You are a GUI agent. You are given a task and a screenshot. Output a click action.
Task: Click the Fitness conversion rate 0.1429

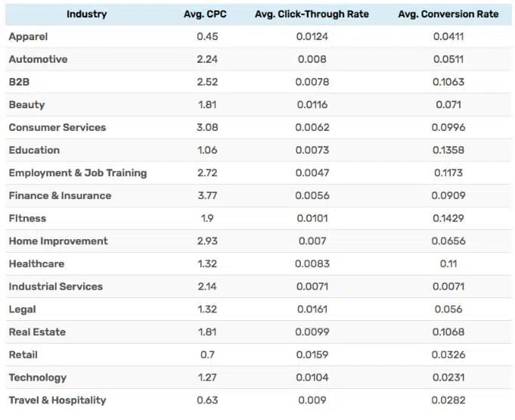pos(448,219)
